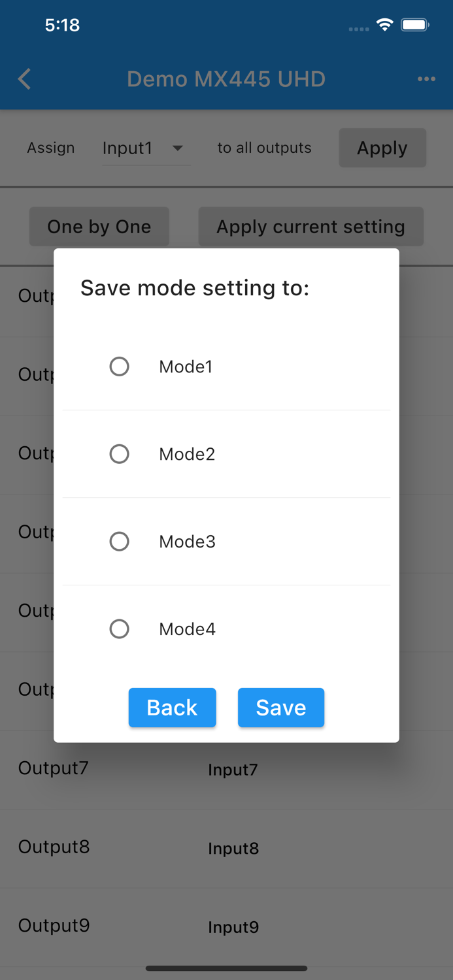
Task: Open the Input1 dropdown arrow
Action: (178, 148)
